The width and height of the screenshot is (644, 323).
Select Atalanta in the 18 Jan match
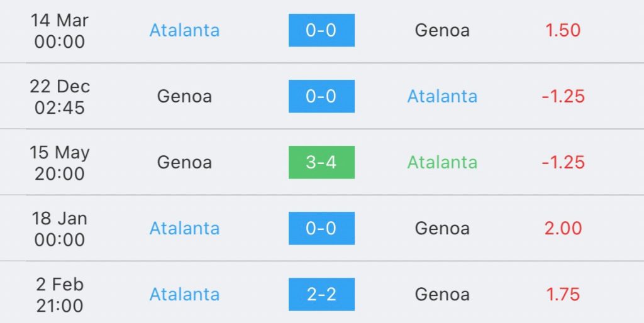[184, 229]
